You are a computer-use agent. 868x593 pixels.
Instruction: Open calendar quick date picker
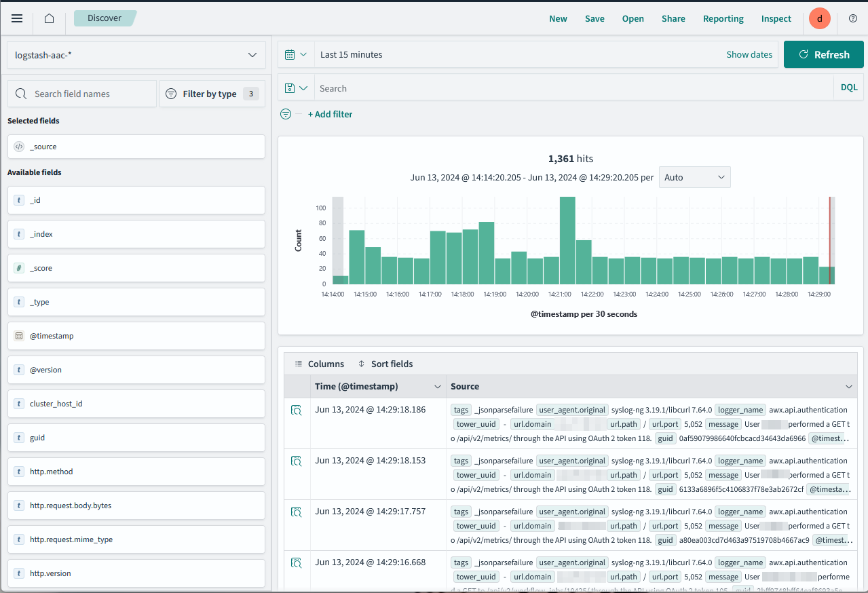click(x=296, y=54)
